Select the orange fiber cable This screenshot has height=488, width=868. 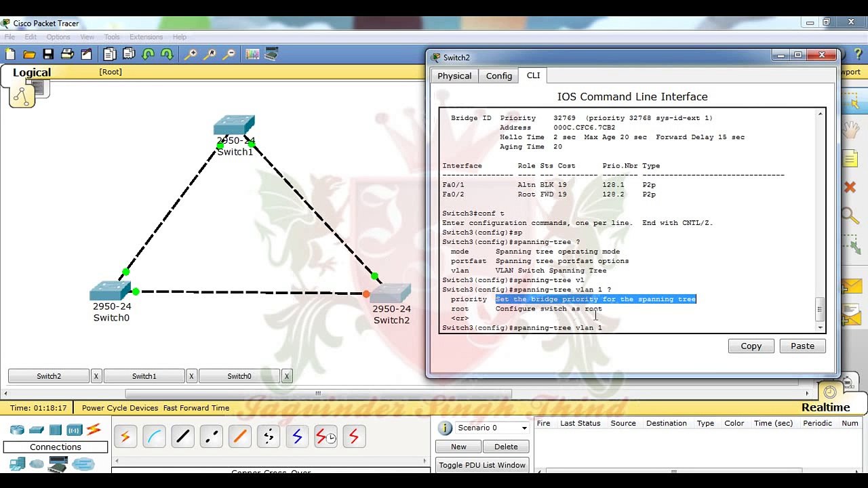239,437
